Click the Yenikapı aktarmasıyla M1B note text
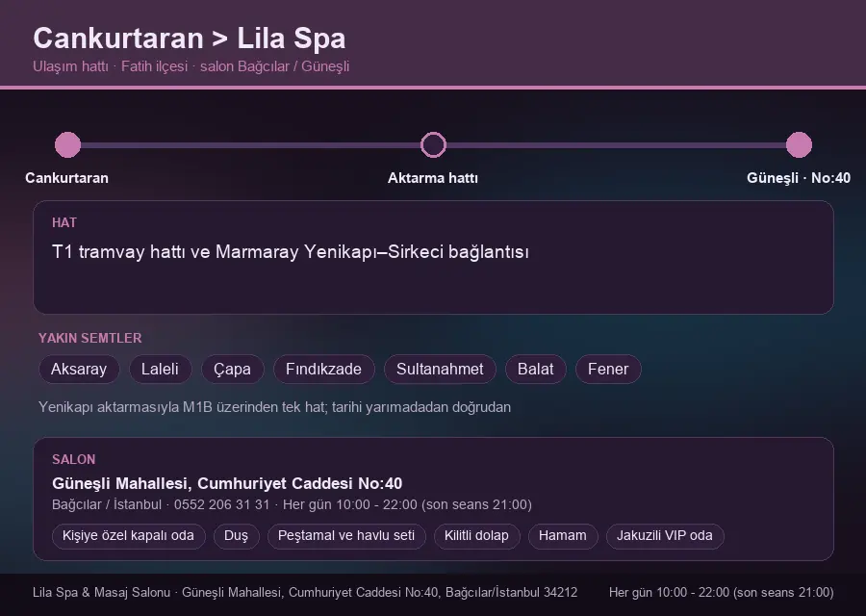 click(x=274, y=407)
